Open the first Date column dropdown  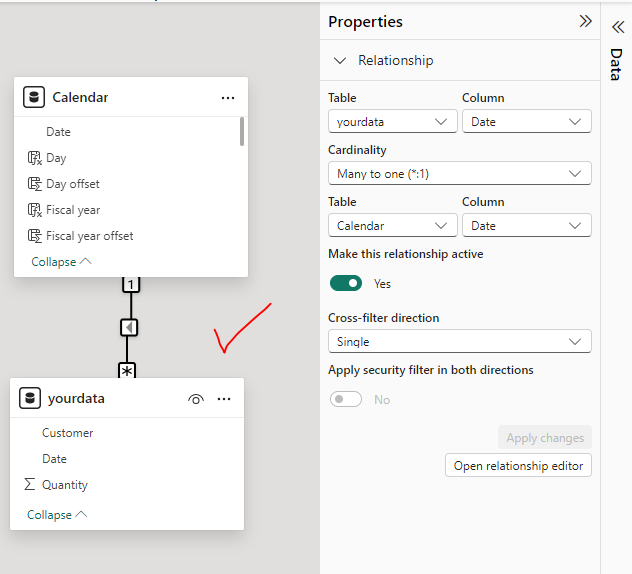point(527,121)
